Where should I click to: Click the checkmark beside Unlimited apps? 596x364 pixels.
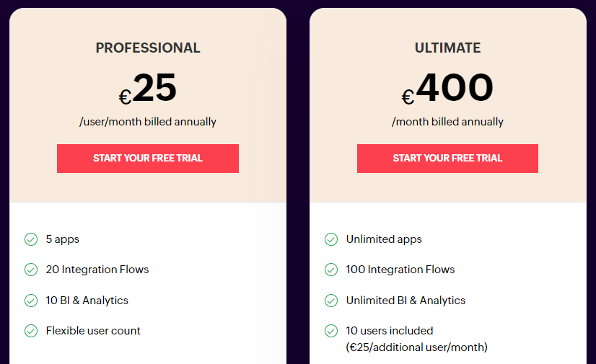[x=331, y=239]
